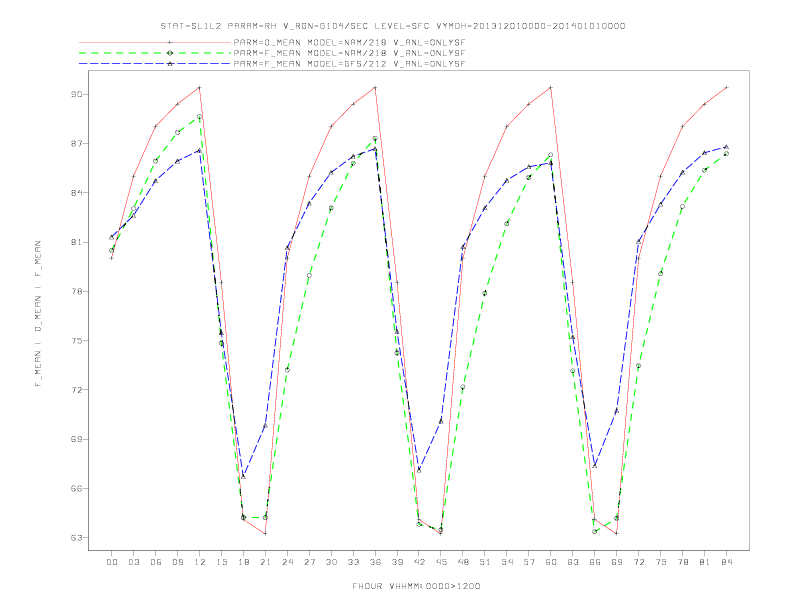Viewport: 792px width, 612px height.
Task: Click the x-axis hour label 27
Action: [309, 562]
